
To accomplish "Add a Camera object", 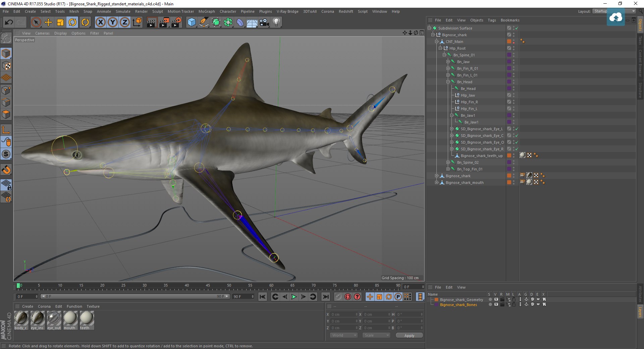I will (264, 22).
